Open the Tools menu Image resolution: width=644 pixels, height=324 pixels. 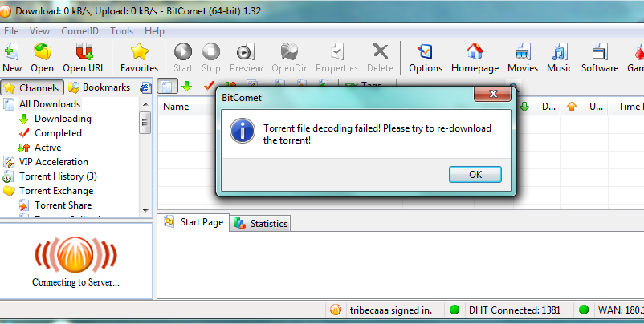coord(121,31)
